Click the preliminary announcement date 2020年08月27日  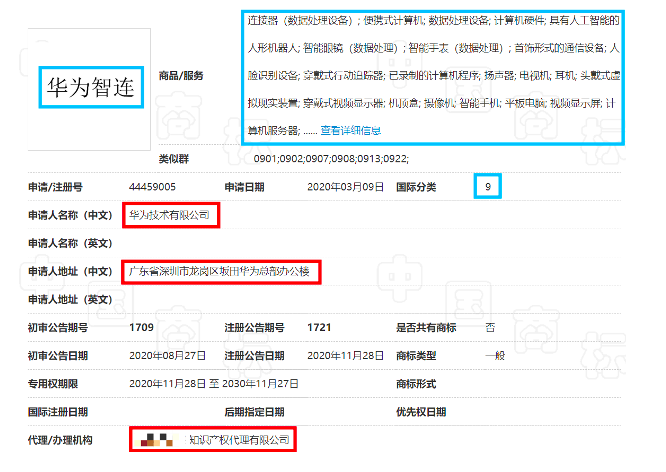167,356
